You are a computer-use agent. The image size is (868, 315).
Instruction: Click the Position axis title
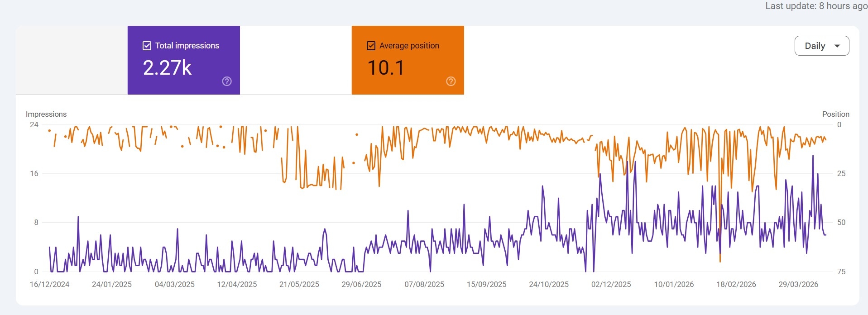(835, 114)
